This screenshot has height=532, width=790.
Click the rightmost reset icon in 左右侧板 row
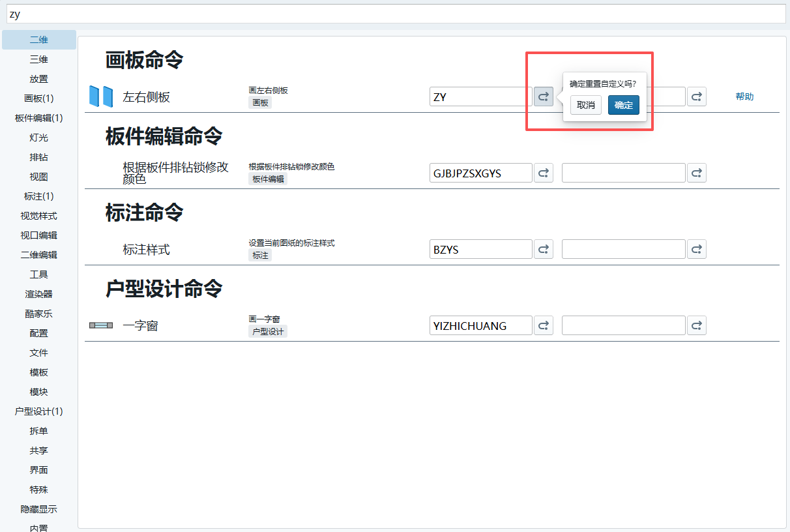[x=696, y=96]
